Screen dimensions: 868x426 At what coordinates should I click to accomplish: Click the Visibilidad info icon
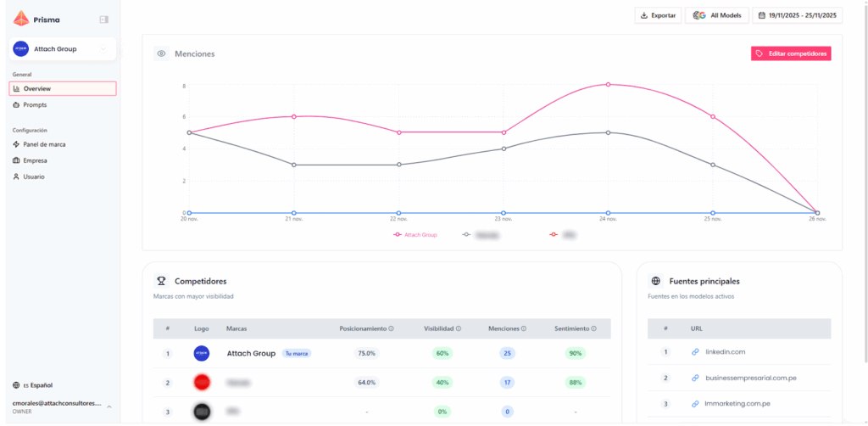[459, 328]
